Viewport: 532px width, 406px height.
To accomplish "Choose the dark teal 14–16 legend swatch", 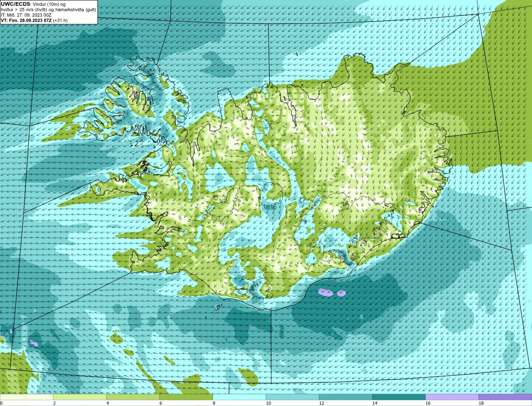I will point(399,397).
